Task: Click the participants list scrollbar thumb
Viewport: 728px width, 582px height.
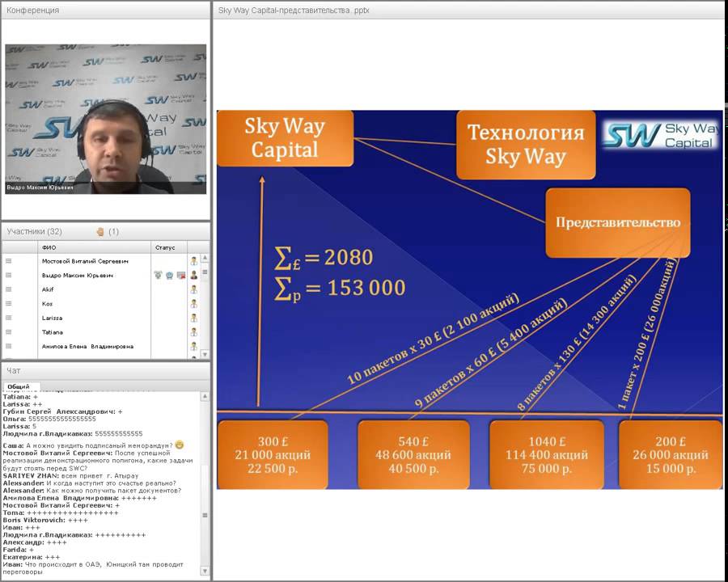Action: 205,272
